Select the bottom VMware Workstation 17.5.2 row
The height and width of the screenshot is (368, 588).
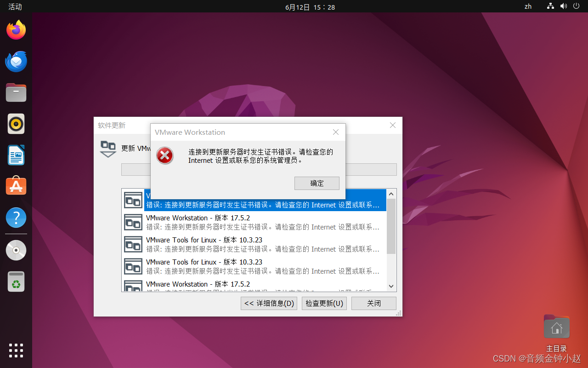tap(254, 285)
